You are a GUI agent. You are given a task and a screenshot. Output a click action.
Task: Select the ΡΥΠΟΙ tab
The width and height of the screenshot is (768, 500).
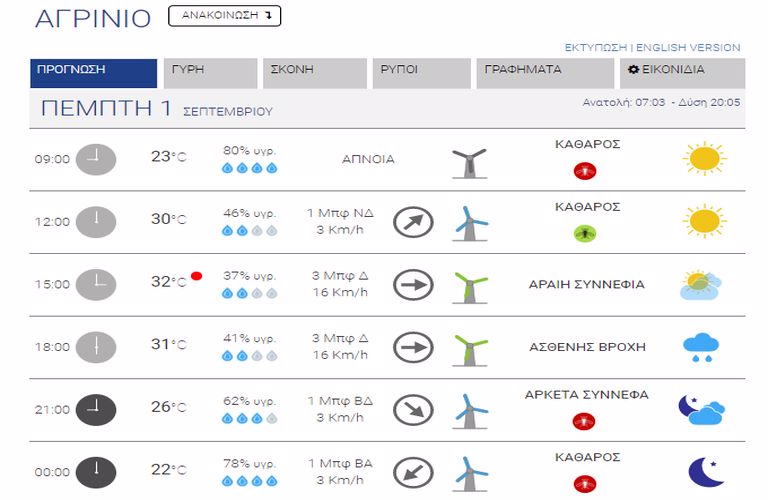(421, 73)
